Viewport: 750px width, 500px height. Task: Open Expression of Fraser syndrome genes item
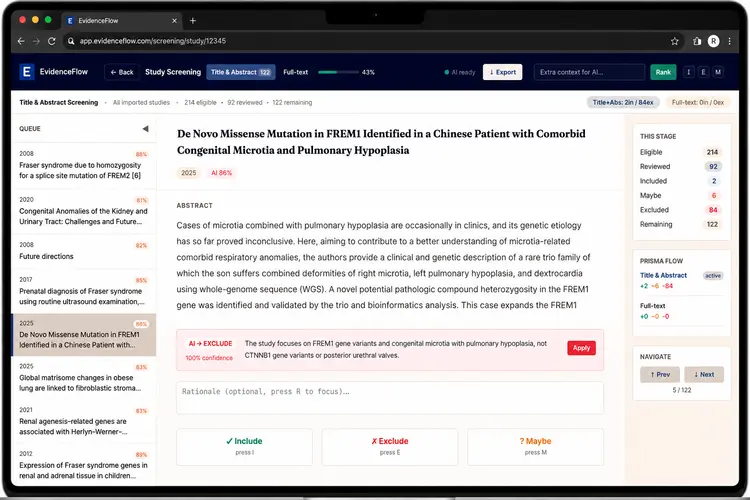point(84,465)
